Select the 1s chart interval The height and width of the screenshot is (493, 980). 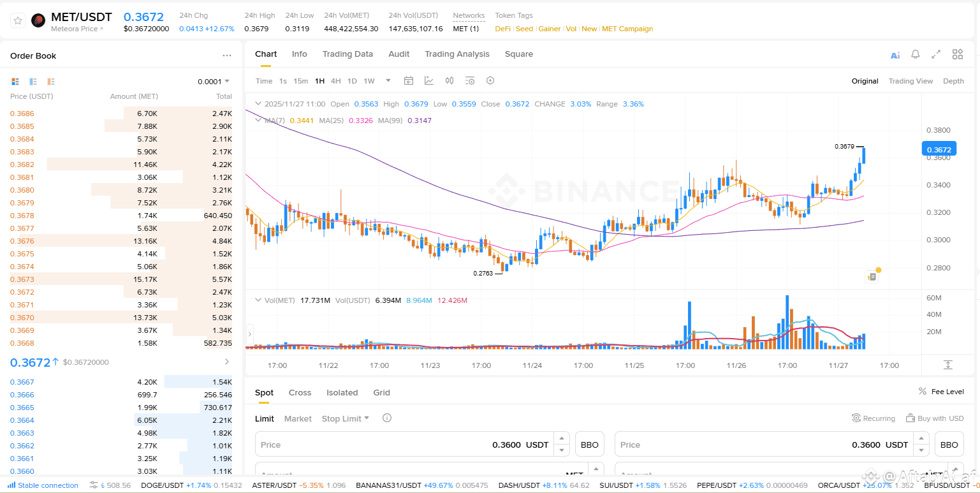283,81
